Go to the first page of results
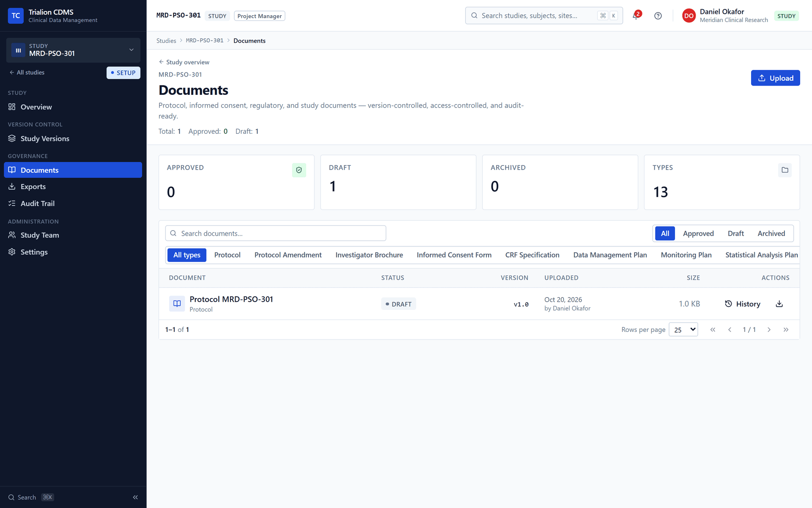The width and height of the screenshot is (812, 508). [x=713, y=329]
